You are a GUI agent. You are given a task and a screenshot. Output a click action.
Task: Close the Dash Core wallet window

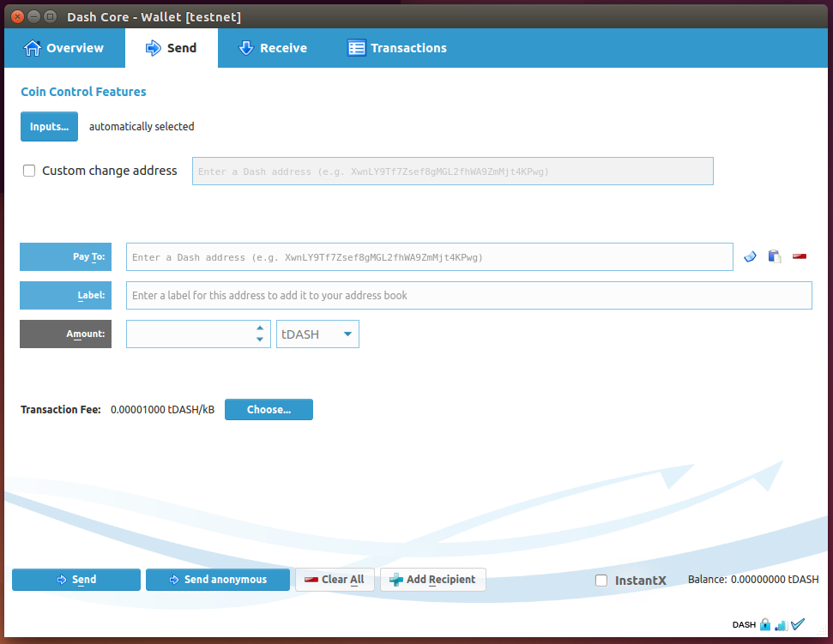pyautogui.click(x=17, y=16)
